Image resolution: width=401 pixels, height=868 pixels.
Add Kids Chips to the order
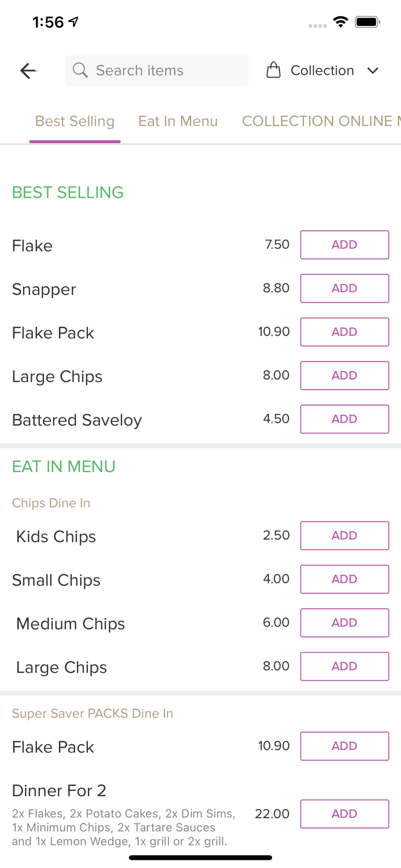click(x=344, y=535)
